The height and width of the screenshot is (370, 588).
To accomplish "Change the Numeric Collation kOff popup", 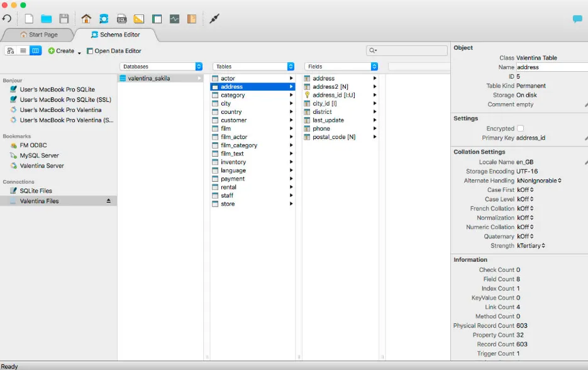I will click(525, 227).
